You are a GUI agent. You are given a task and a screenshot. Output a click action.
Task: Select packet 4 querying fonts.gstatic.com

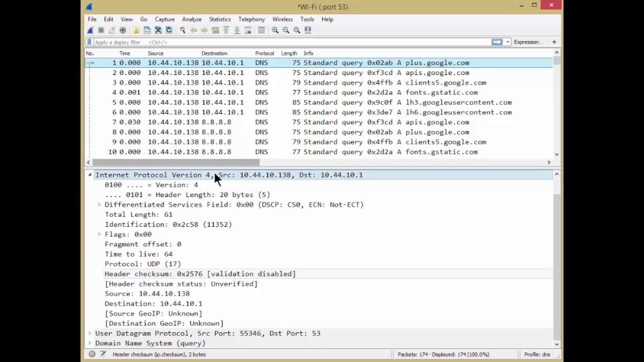(318, 93)
